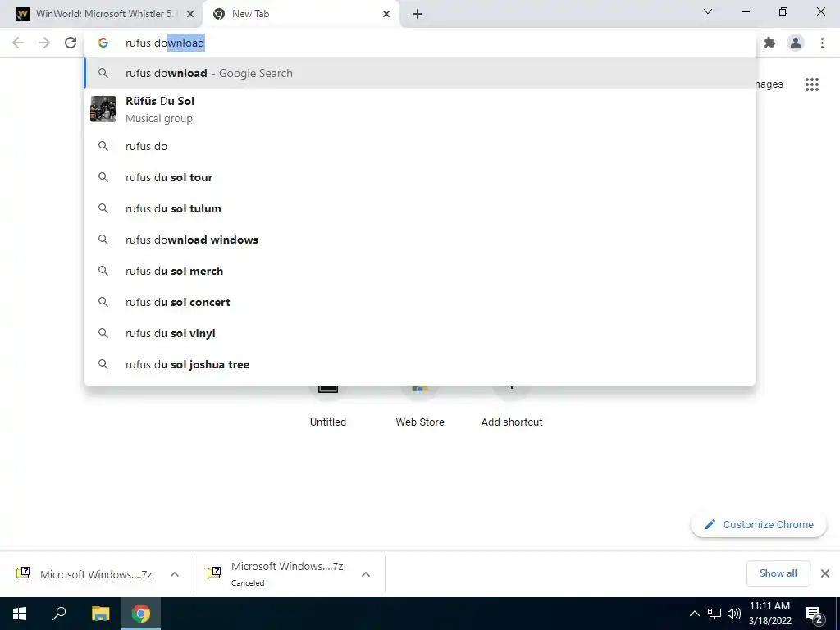Close the New Tab tab
Image resolution: width=840 pixels, height=630 pixels.
[386, 14]
